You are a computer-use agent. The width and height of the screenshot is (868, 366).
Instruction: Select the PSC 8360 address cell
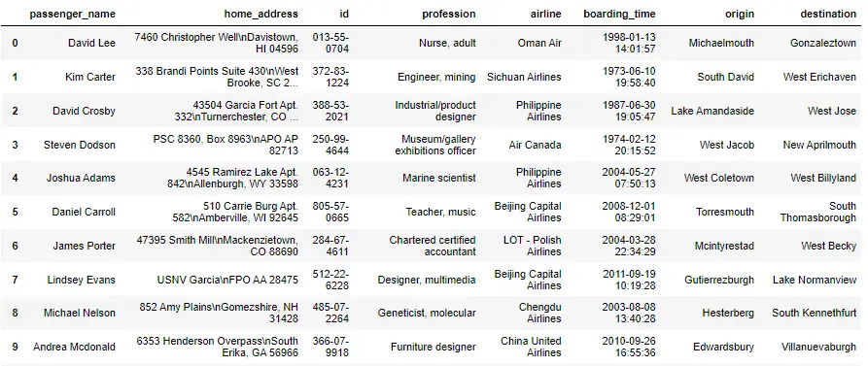pyautogui.click(x=226, y=145)
